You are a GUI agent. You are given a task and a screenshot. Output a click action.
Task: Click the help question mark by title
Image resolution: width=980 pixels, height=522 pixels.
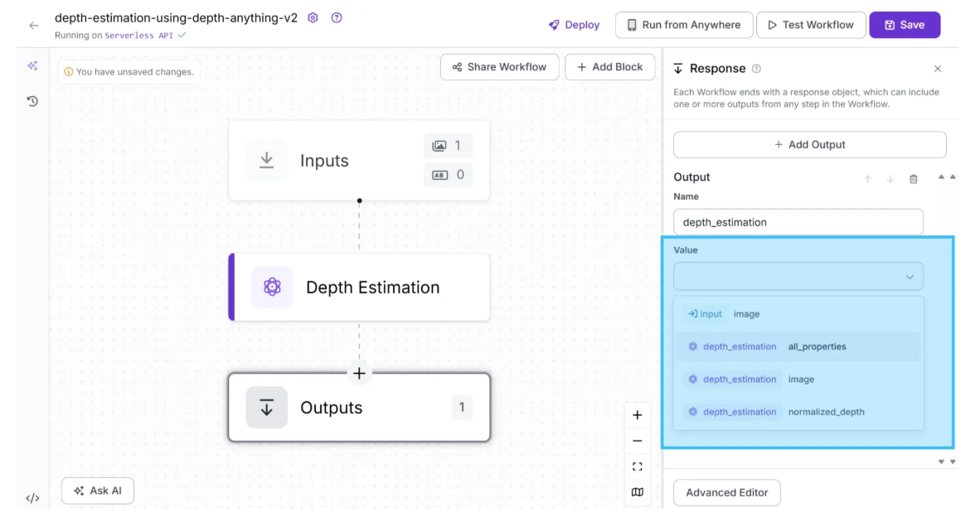point(337,18)
